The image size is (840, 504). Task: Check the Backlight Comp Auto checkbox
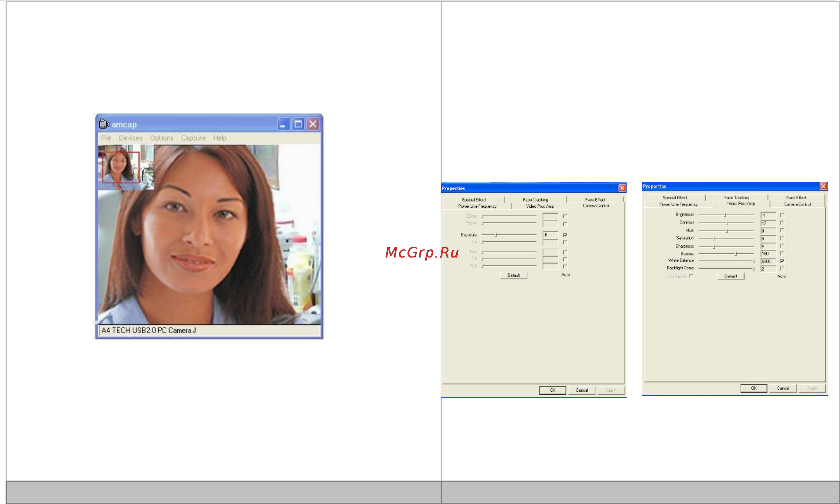782,268
